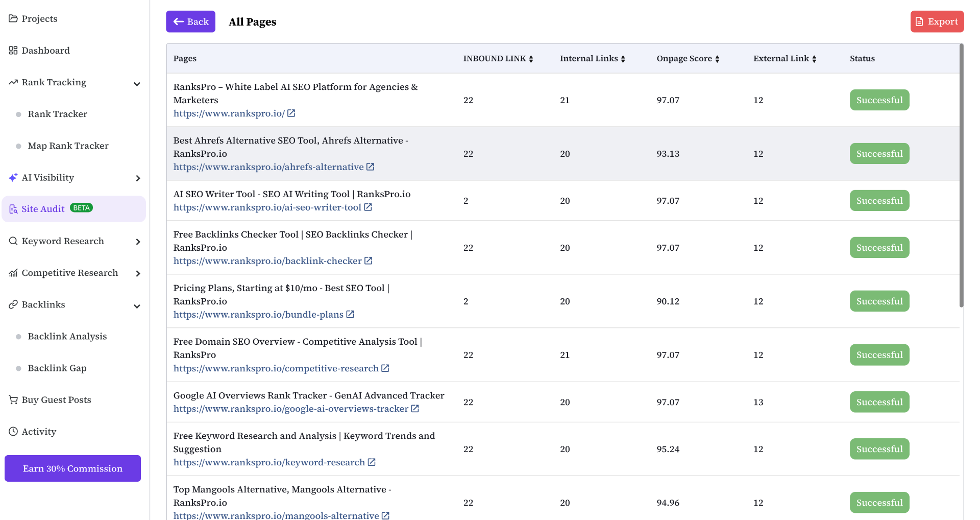Open external link icon for keyword-research URL
980x520 pixels.
pyautogui.click(x=372, y=462)
